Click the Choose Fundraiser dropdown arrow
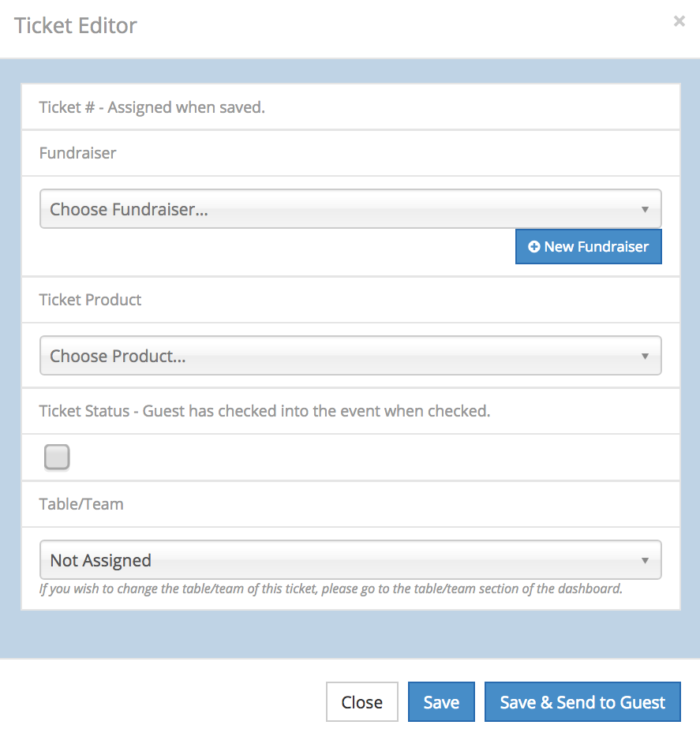This screenshot has height=740, width=700. (645, 210)
